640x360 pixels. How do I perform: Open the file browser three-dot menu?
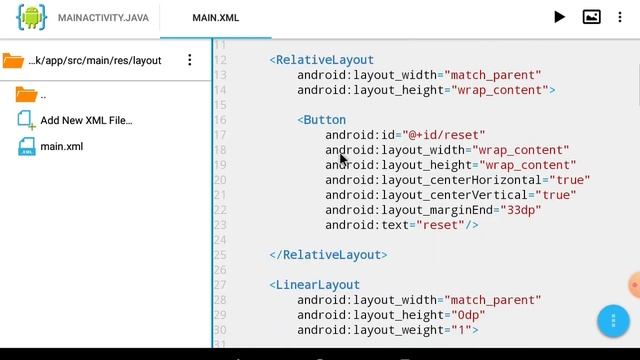tap(189, 60)
